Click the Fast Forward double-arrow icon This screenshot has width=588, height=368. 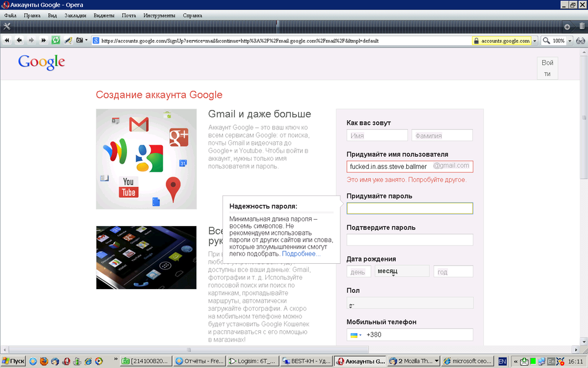click(44, 40)
